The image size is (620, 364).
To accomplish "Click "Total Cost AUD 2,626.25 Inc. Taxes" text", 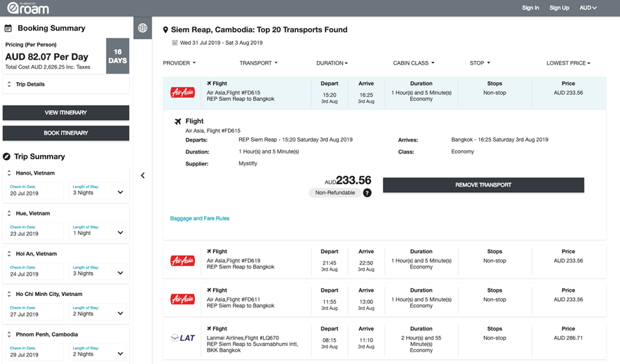I will pyautogui.click(x=48, y=67).
